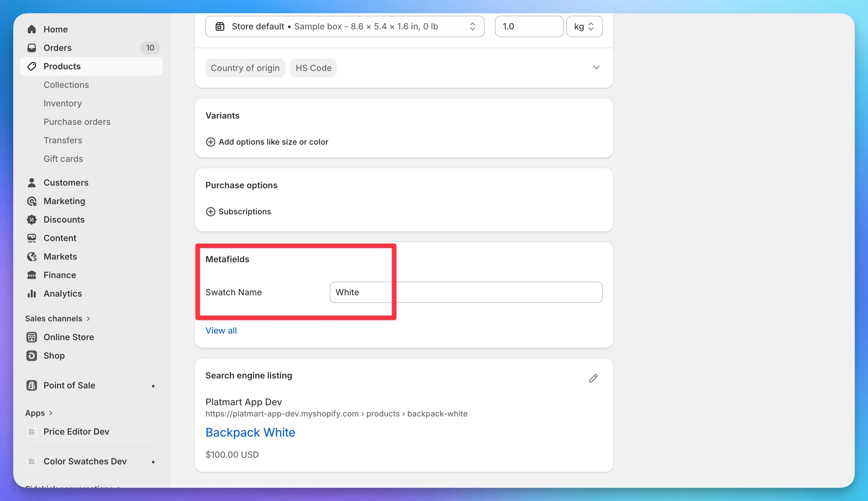Image resolution: width=868 pixels, height=501 pixels.
Task: Open the Store default package dropdown
Action: click(345, 26)
